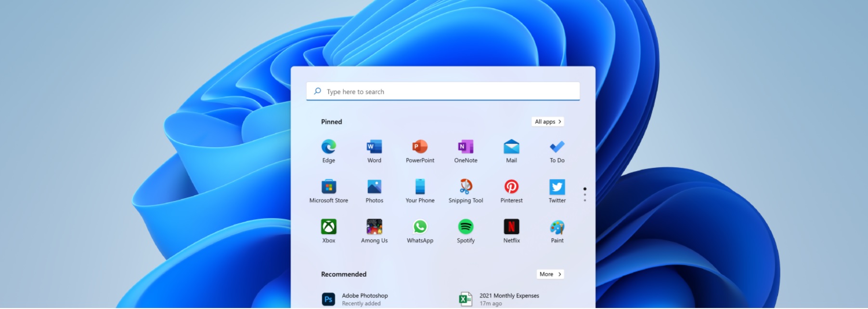868x309 pixels.
Task: Open the Among Us game
Action: pos(374,231)
